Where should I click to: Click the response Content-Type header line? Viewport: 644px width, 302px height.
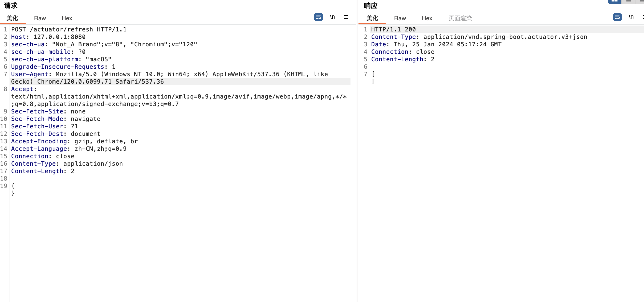click(x=479, y=37)
